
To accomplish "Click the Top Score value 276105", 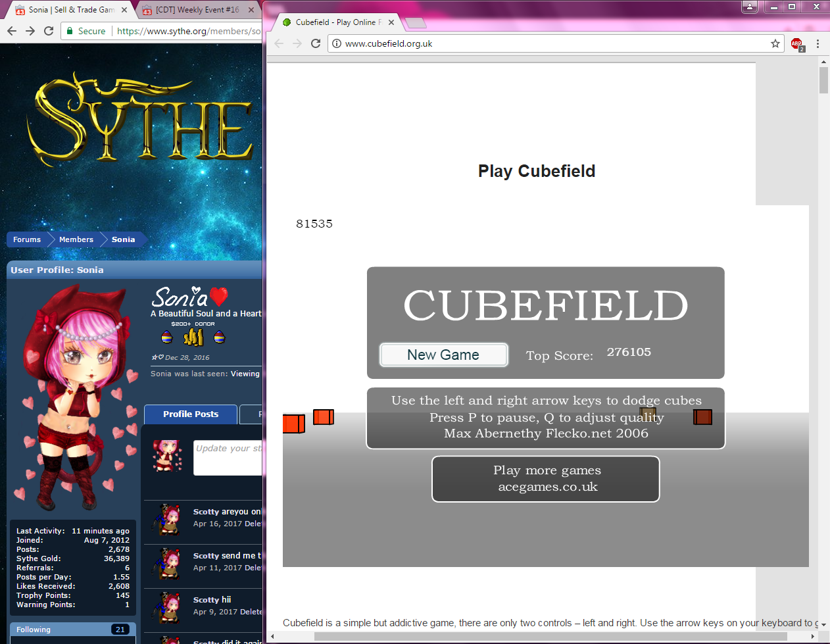I will point(629,353).
